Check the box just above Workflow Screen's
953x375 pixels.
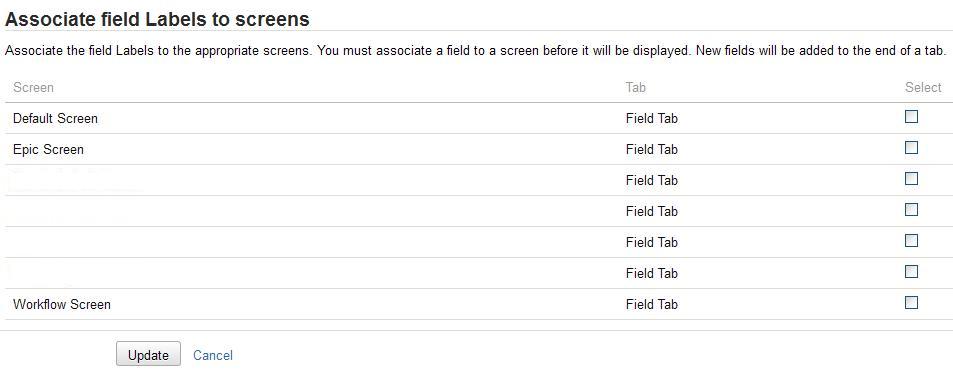(x=911, y=272)
